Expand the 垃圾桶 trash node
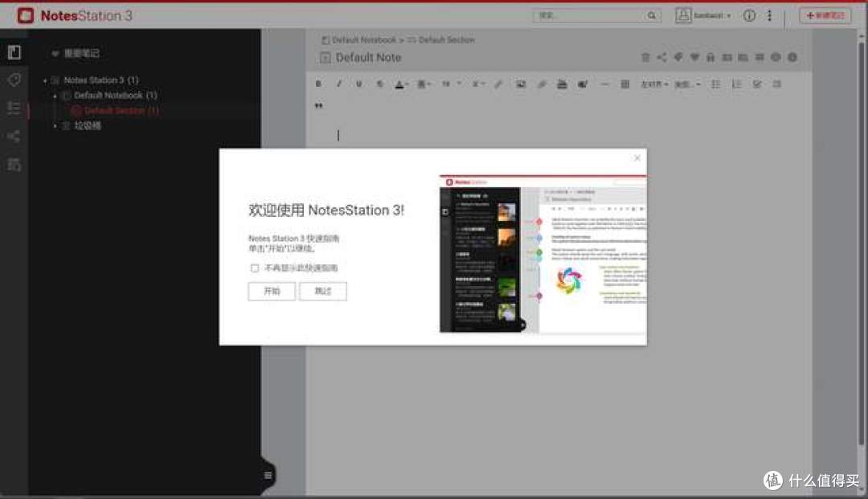 click(55, 126)
